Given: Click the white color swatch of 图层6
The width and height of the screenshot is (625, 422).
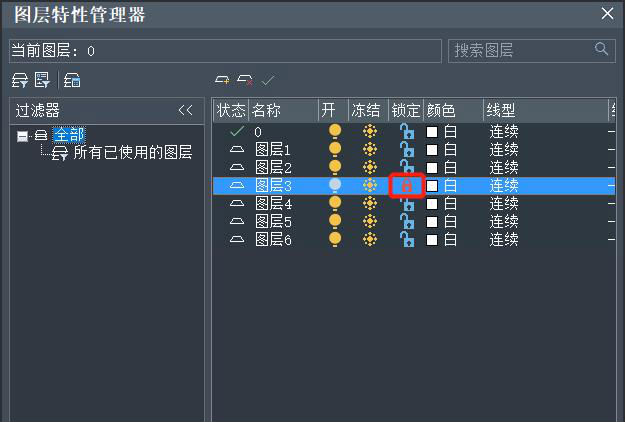Looking at the screenshot, I should pos(433,239).
